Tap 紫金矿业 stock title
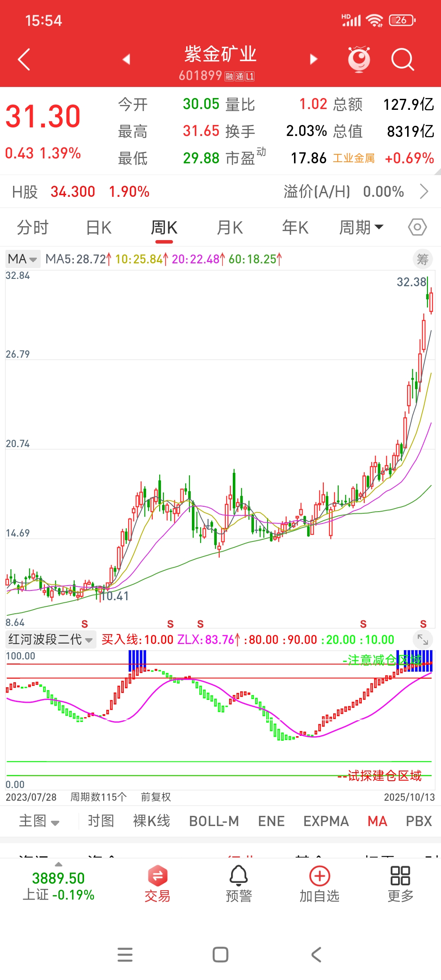441x980 pixels. 220,54
